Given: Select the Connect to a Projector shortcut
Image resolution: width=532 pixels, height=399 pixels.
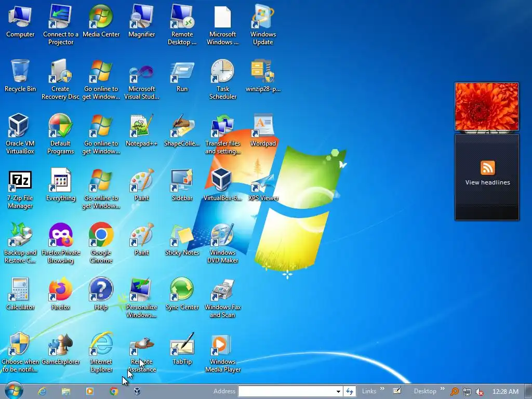Looking at the screenshot, I should click(x=60, y=25).
